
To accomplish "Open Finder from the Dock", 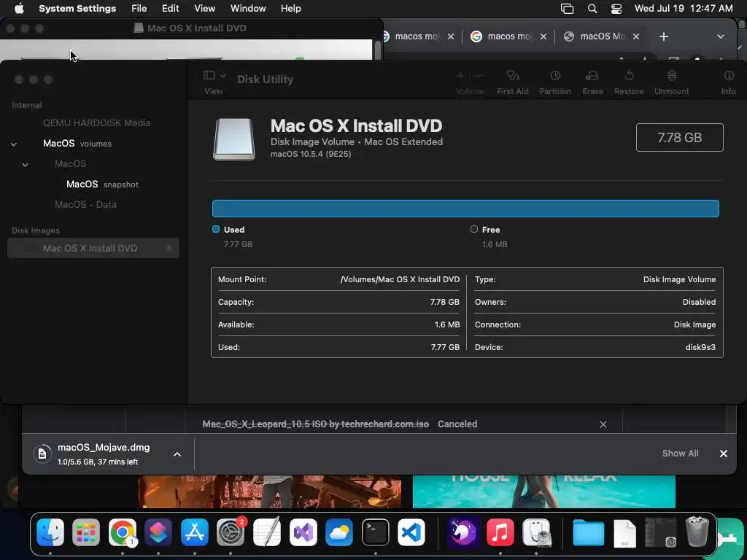I will click(50, 532).
